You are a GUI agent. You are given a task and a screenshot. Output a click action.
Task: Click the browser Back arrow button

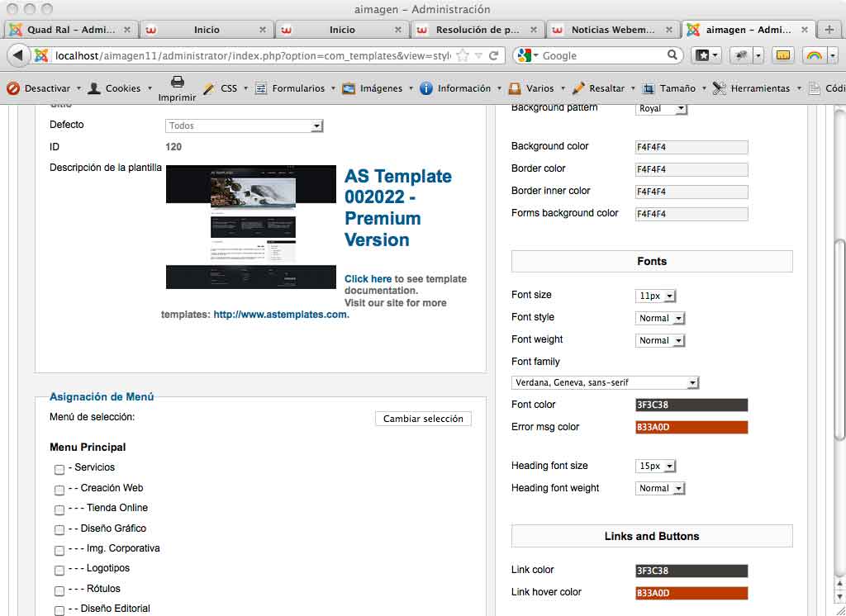pos(18,55)
